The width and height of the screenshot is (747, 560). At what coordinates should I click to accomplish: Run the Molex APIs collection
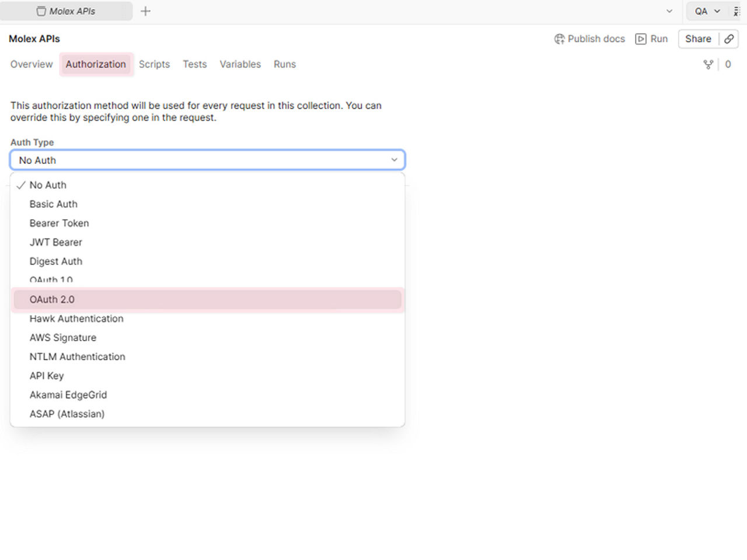coord(651,38)
